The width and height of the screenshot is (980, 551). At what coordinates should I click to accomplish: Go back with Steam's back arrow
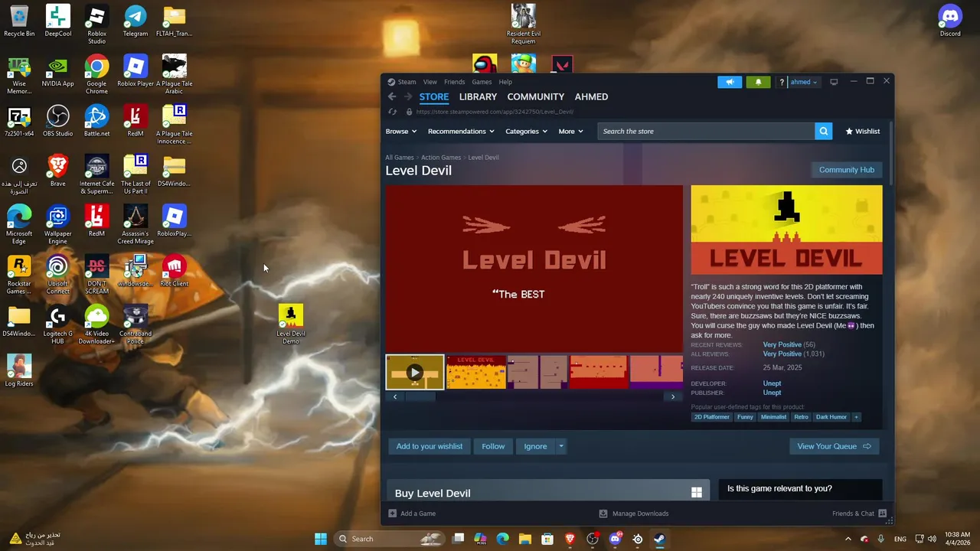(392, 96)
